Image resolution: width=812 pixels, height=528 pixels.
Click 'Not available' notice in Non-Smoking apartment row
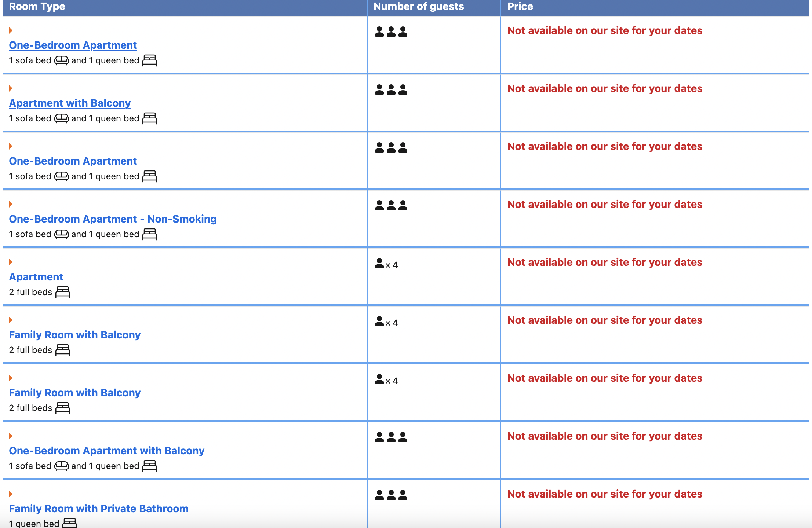click(x=605, y=205)
